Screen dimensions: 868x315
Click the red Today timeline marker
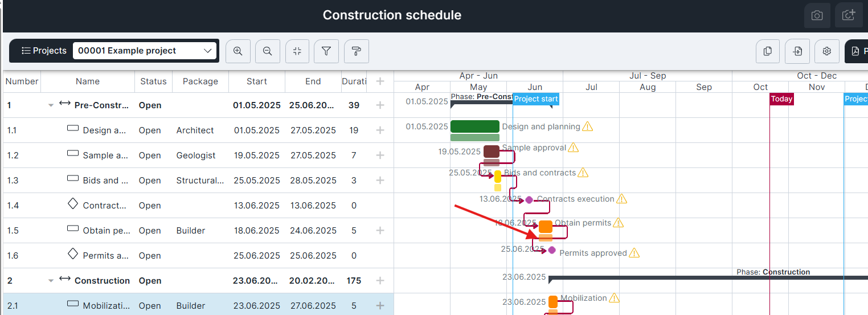[x=781, y=99]
